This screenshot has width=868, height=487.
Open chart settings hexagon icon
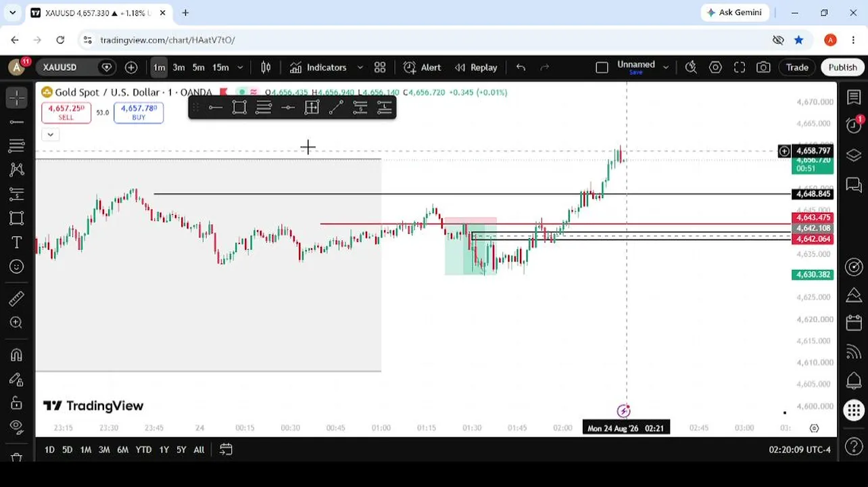click(x=715, y=67)
